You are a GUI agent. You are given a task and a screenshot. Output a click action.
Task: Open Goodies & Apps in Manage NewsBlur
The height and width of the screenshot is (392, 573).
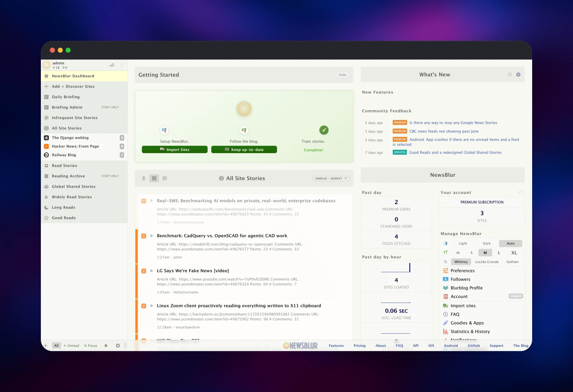click(482, 323)
